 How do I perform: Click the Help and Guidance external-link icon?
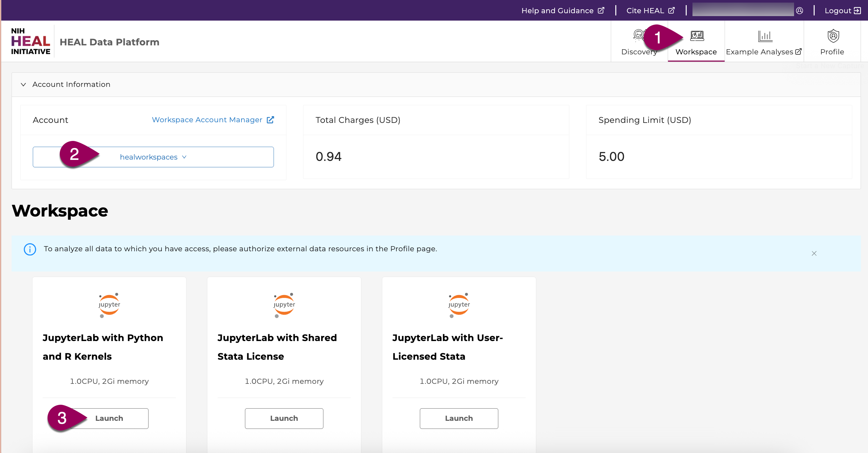click(601, 11)
